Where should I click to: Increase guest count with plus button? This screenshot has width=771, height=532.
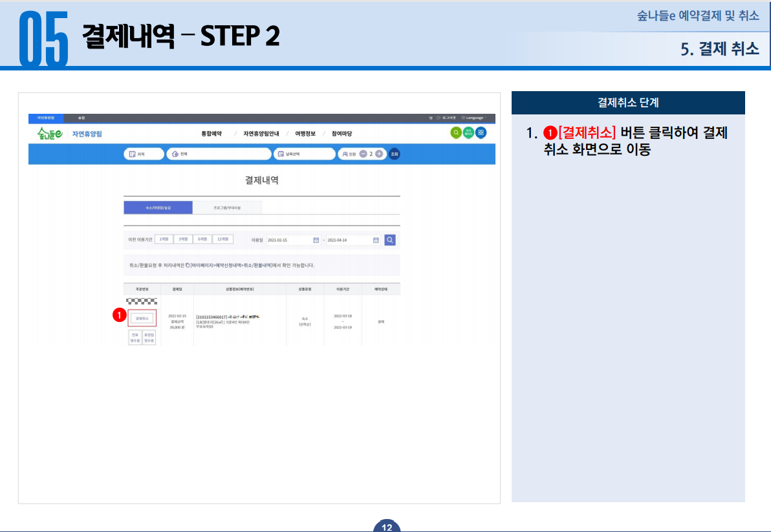pyautogui.click(x=379, y=154)
